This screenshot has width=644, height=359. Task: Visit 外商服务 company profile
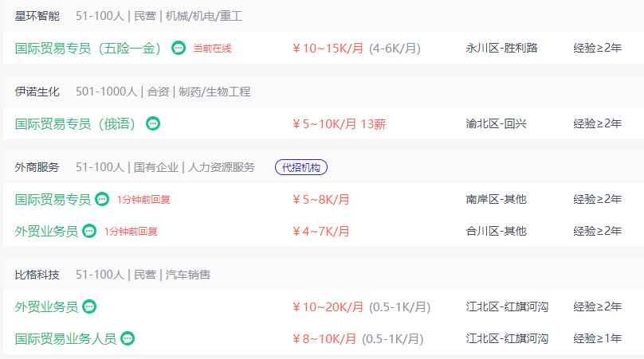[37, 167]
